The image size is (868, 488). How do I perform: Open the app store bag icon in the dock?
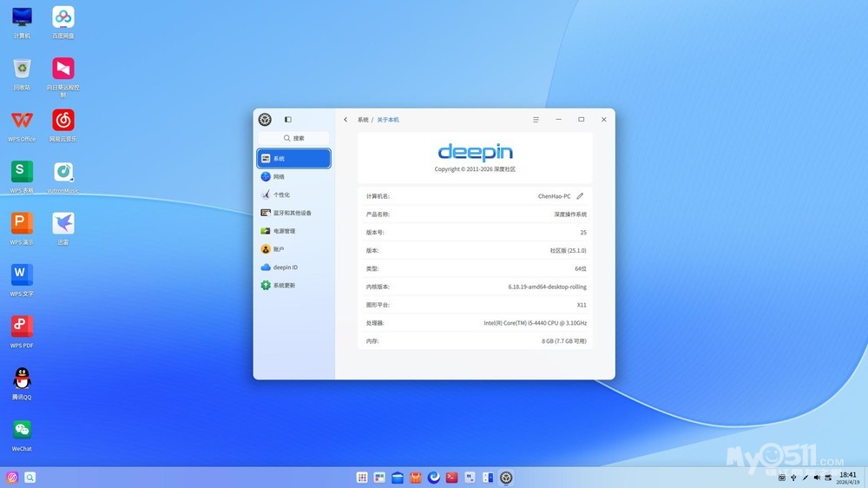point(416,478)
